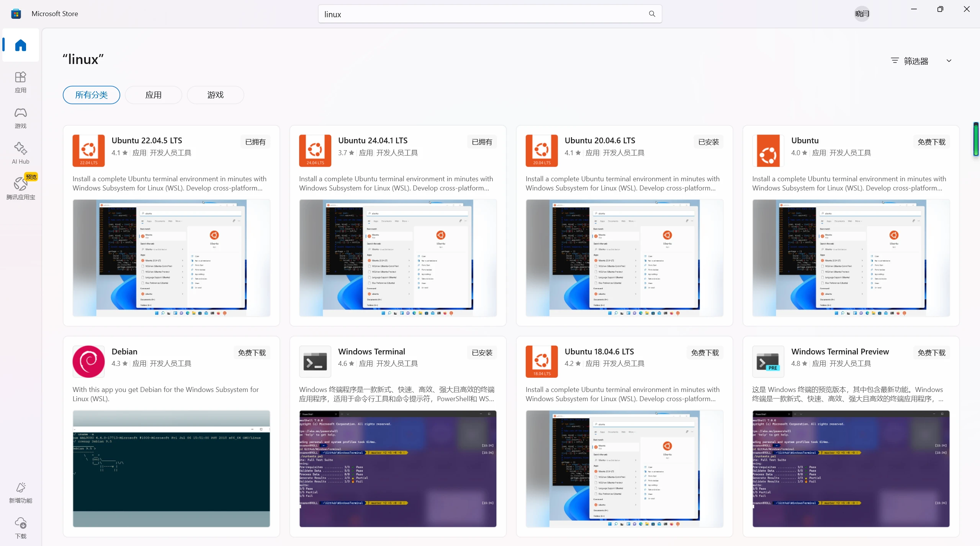Open the 游戏 section in sidebar

21,118
